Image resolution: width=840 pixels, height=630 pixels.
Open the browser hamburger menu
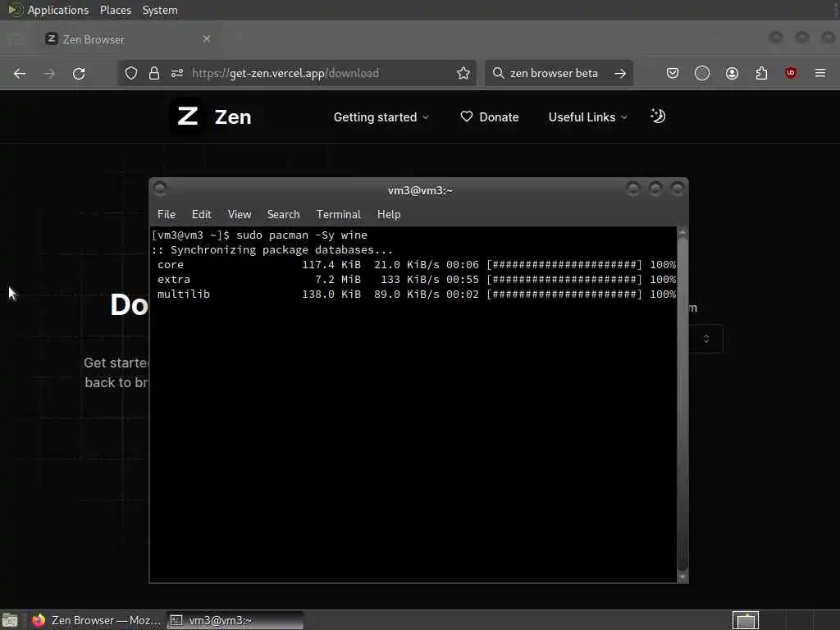pos(820,73)
